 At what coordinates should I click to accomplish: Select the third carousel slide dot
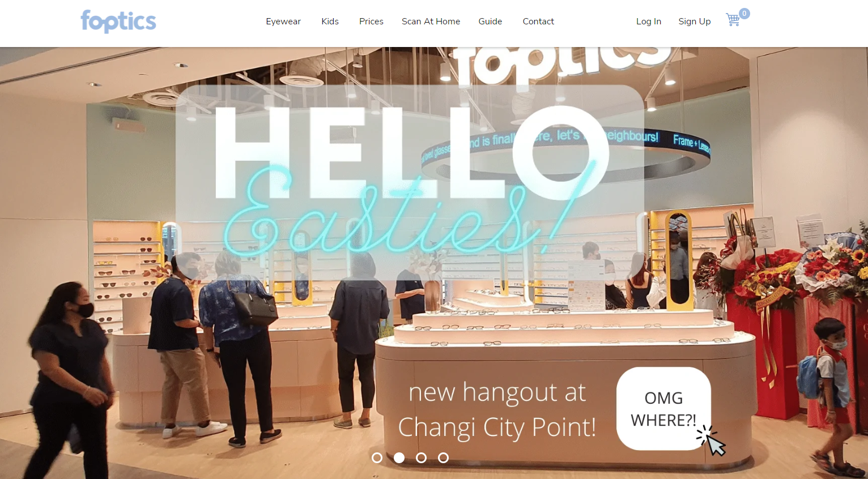[x=421, y=457]
